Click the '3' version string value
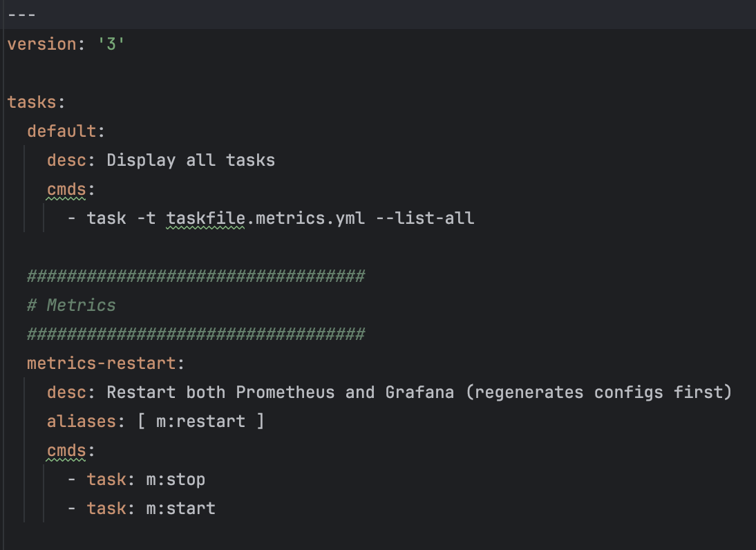The image size is (756, 550). (x=111, y=44)
